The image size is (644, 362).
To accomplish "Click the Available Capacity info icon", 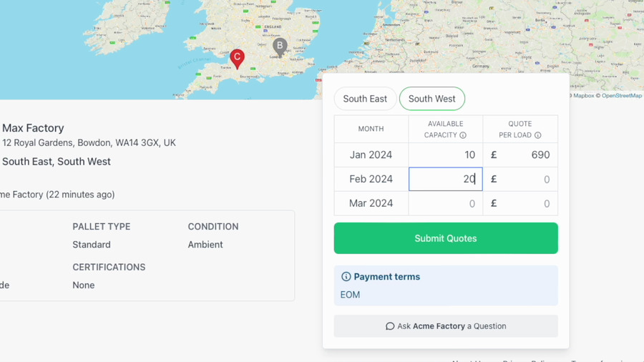I will pos(463,135).
